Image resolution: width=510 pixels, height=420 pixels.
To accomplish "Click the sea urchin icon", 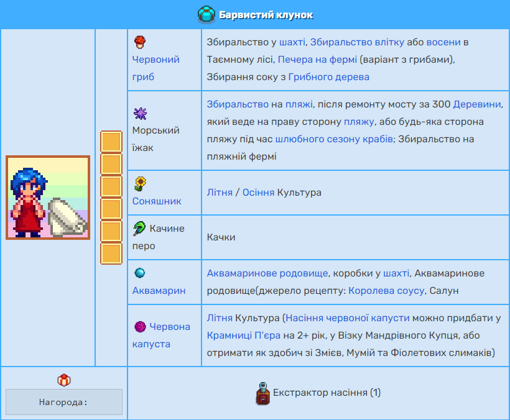I will click(140, 113).
